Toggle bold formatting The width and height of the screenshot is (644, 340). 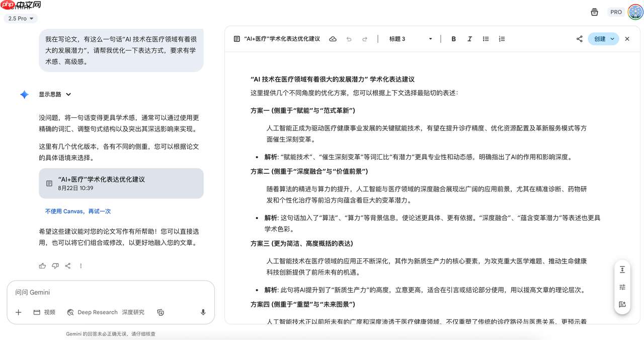[x=453, y=39]
